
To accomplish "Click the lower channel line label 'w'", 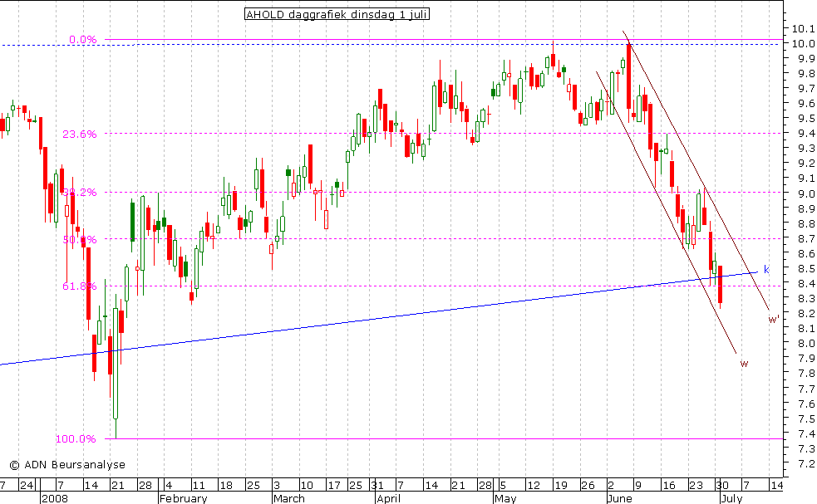I will tap(744, 364).
